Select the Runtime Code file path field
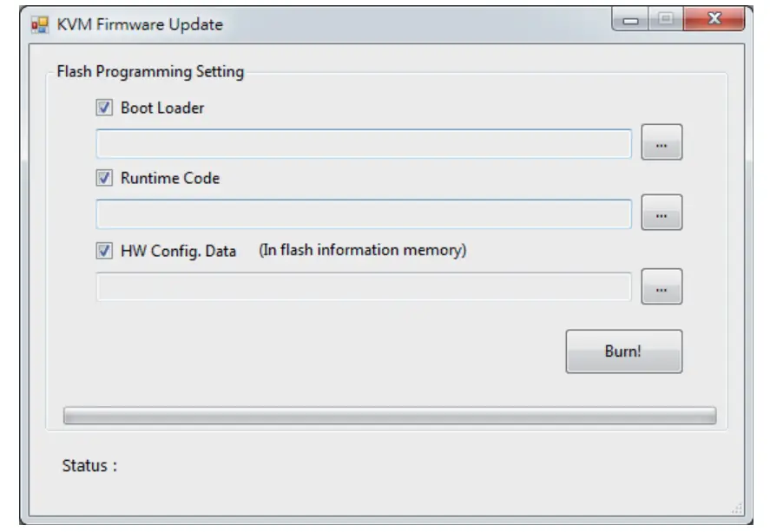The height and width of the screenshot is (532, 770). point(365,212)
